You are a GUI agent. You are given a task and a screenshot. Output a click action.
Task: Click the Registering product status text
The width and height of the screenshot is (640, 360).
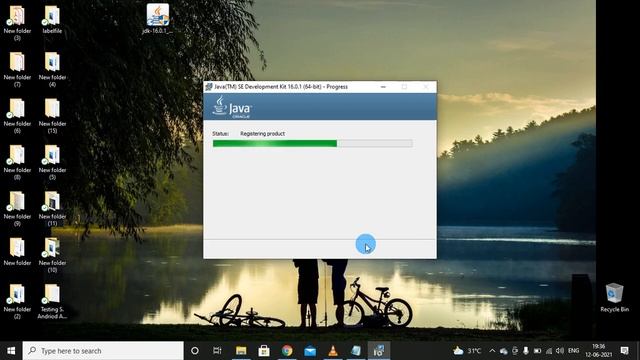pyautogui.click(x=262, y=133)
